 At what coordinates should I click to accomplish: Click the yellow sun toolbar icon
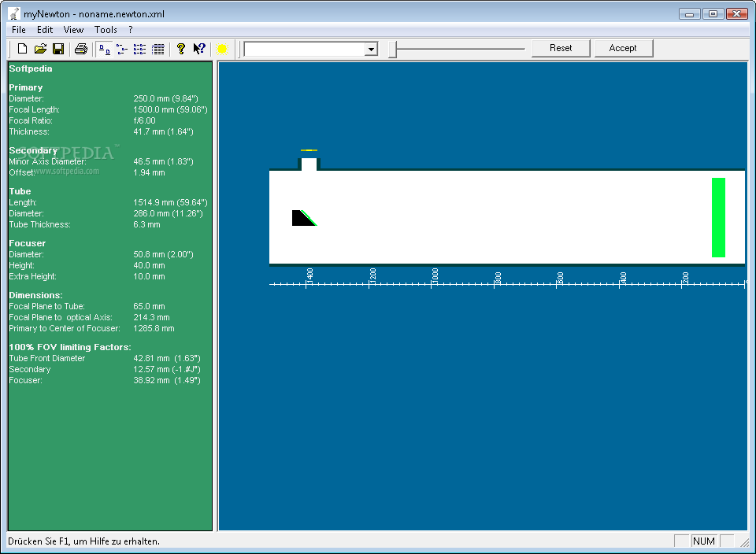[222, 49]
